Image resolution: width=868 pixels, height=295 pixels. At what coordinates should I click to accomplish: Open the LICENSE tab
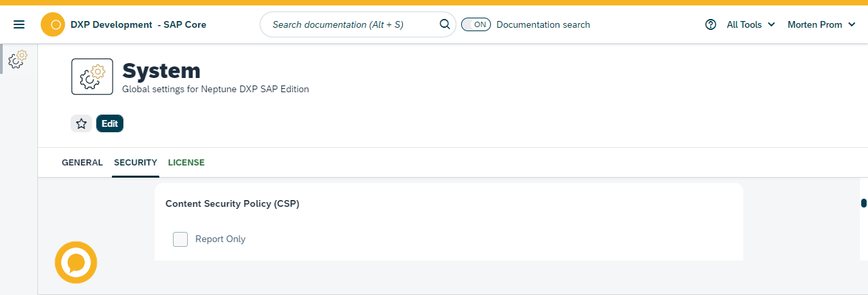(x=186, y=163)
